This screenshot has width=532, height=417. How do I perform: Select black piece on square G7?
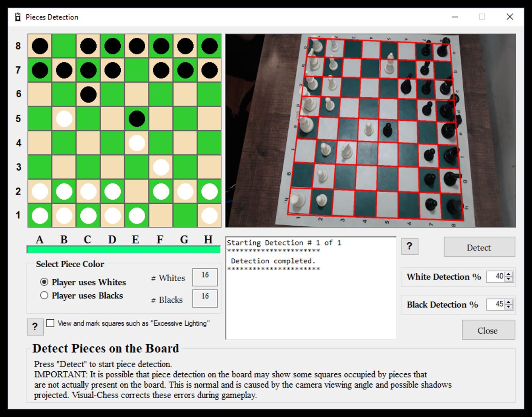click(185, 70)
